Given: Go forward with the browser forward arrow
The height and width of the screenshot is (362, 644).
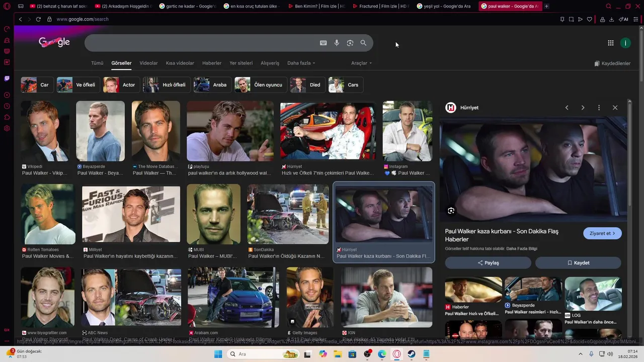Looking at the screenshot, I should point(29,19).
